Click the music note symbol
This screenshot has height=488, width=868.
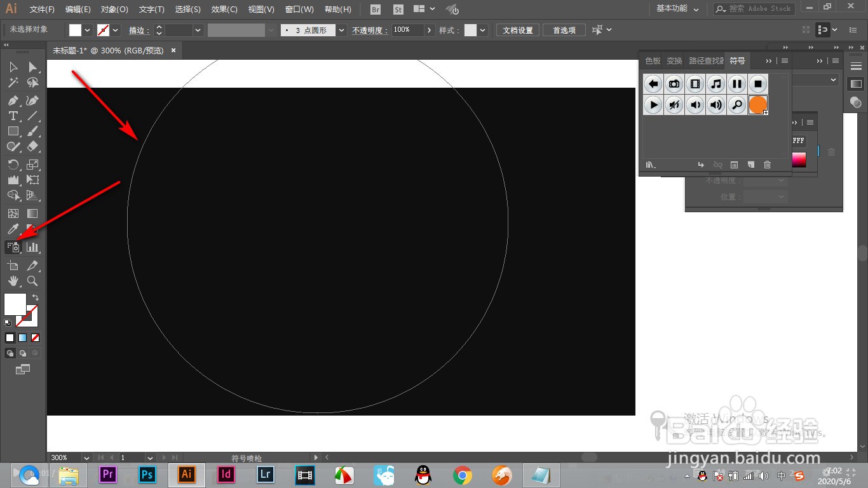point(716,84)
